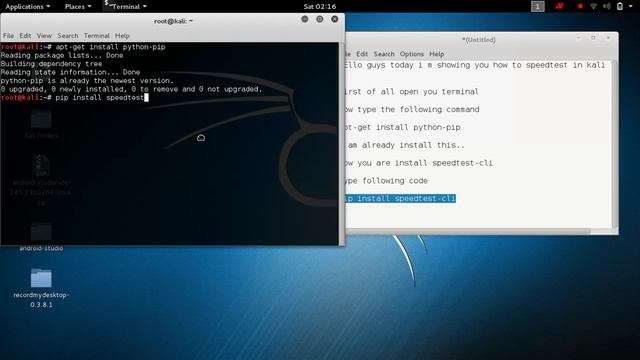Open the recordmydesktop-0.3.8.1 desktop folder icon
This screenshot has width=640, height=360.
tap(41, 278)
